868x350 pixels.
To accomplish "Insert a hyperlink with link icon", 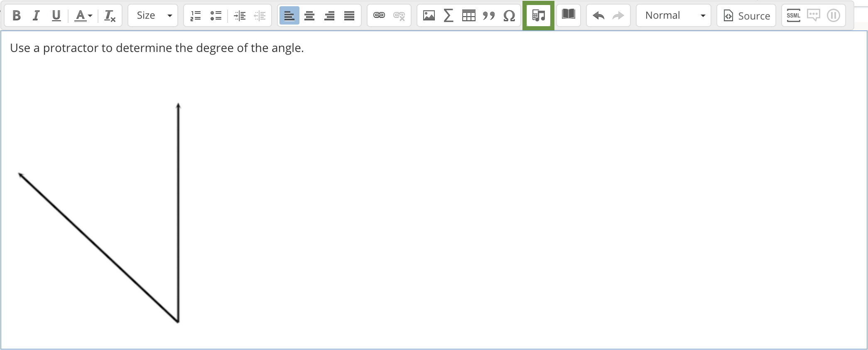I will [x=379, y=16].
